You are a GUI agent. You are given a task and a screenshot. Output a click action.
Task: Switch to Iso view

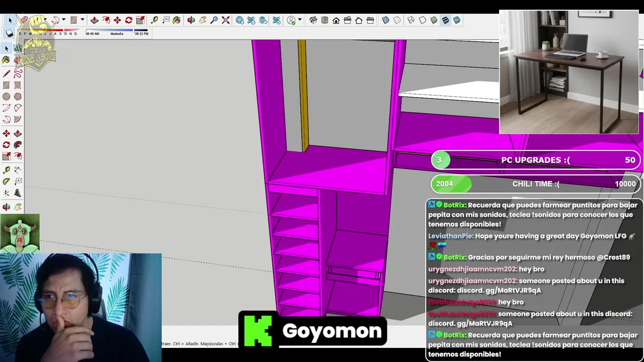click(x=313, y=20)
